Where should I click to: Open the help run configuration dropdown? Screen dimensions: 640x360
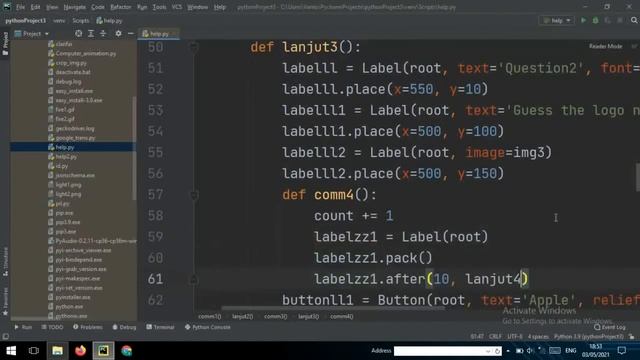point(557,20)
